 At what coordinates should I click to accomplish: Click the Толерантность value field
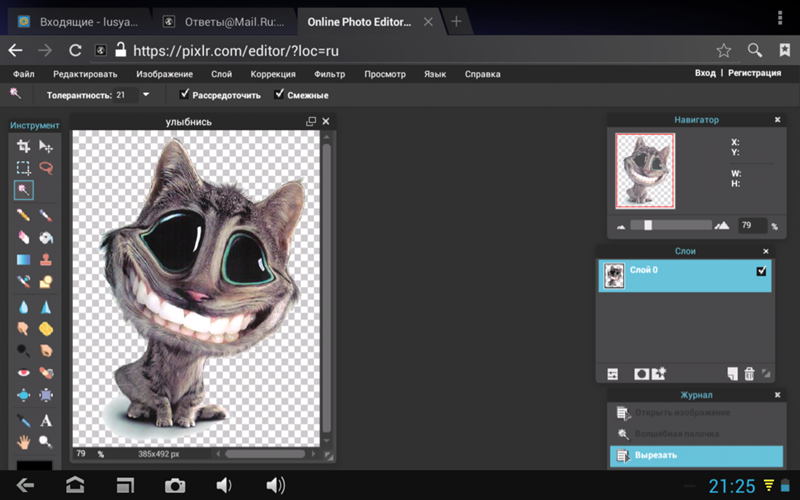coord(126,95)
